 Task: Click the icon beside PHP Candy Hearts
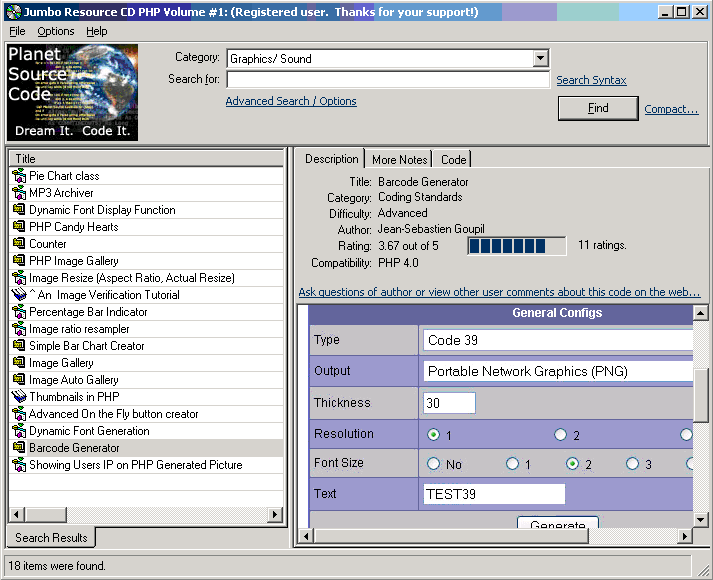(19, 226)
